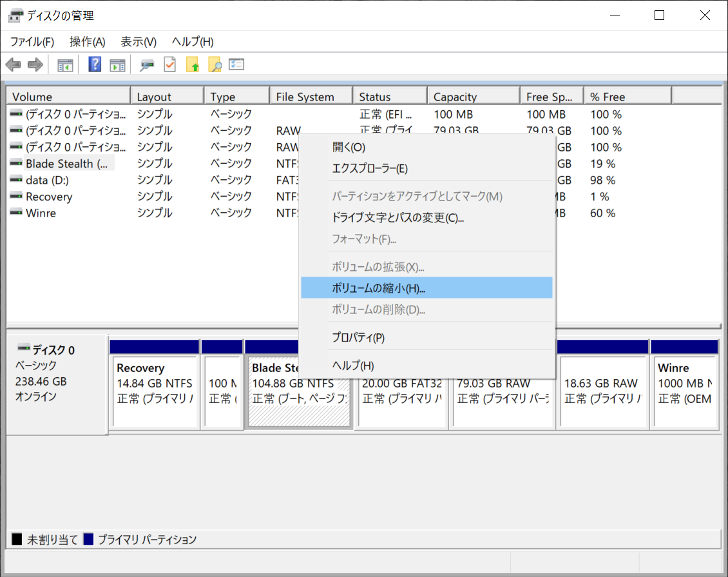Click drive icon of Recovery volume row
Screen dimensions: 728x577
pos(16,196)
